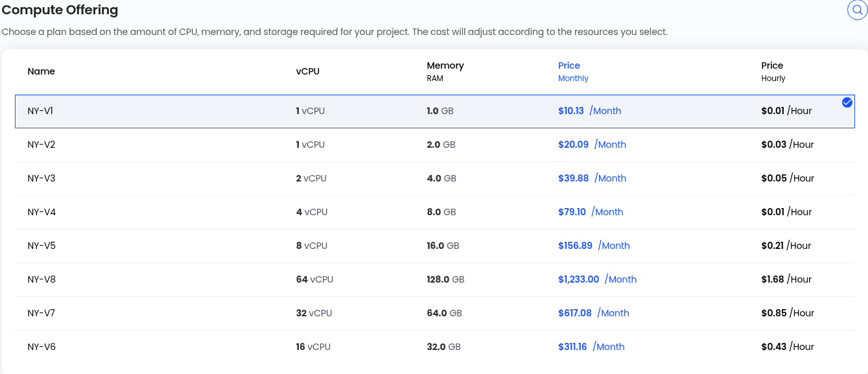The width and height of the screenshot is (868, 374).
Task: Click the search magnifier icon
Action: coord(857,10)
